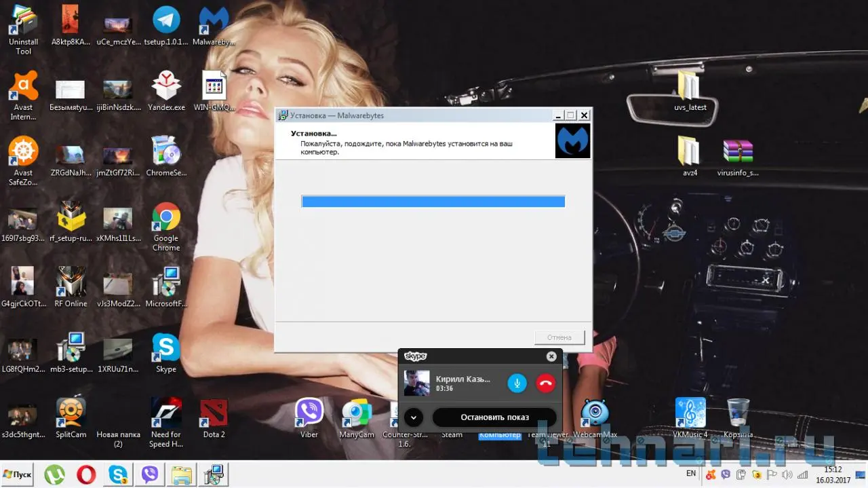
Task: Open the Пуск start menu
Action: pos(18,474)
